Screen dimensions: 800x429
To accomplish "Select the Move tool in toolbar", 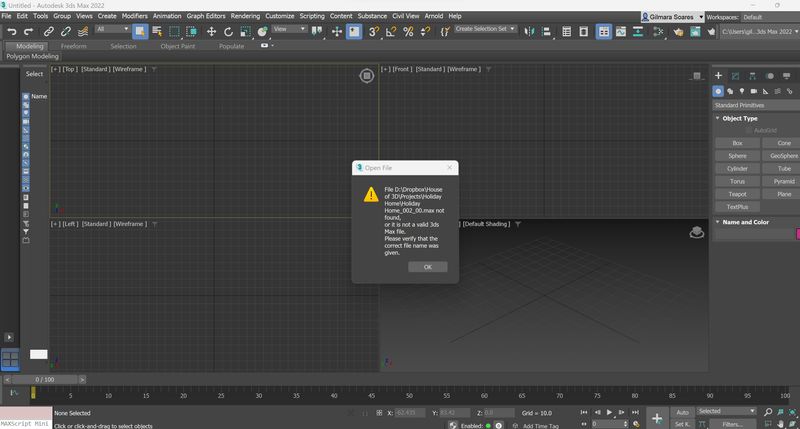I will click(211, 31).
